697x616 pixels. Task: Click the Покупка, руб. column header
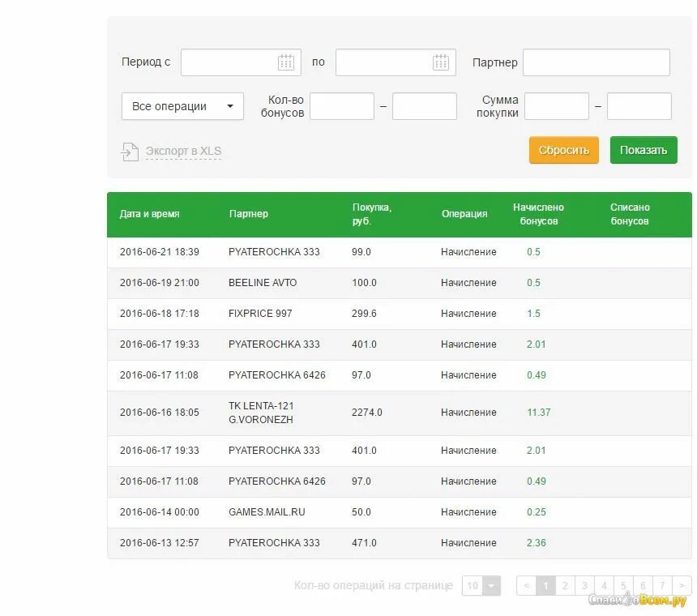click(x=372, y=214)
